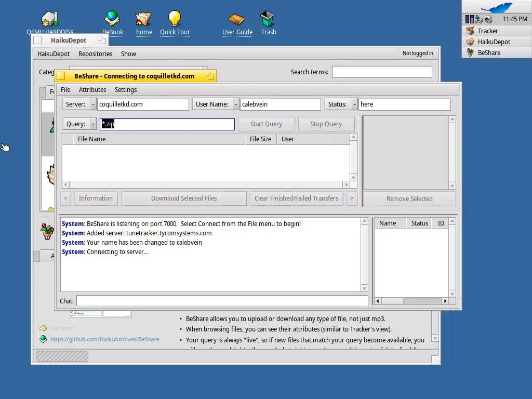The width and height of the screenshot is (532, 399).
Task: Sort by File Name column header
Action: coord(159,139)
